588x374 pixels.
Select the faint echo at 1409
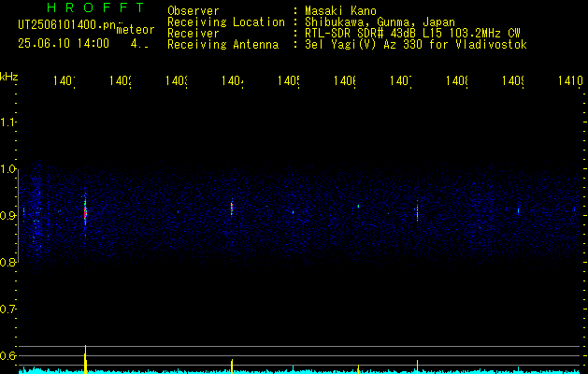click(518, 210)
